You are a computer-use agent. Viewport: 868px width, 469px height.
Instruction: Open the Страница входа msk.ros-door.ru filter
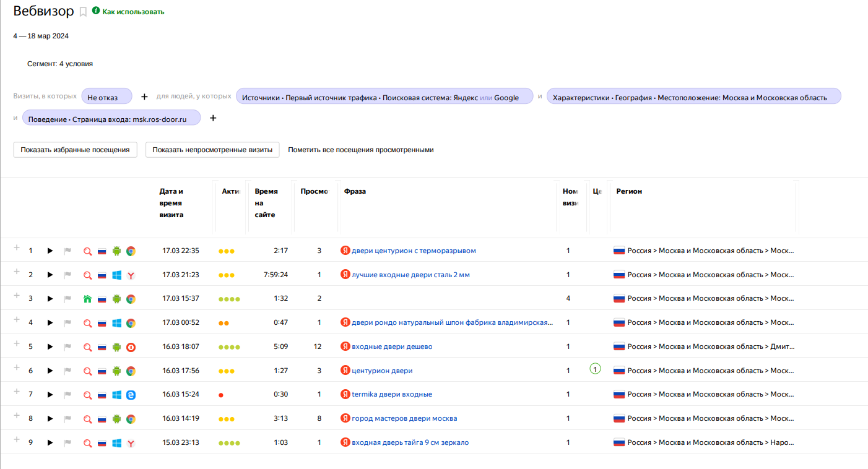pyautogui.click(x=111, y=118)
